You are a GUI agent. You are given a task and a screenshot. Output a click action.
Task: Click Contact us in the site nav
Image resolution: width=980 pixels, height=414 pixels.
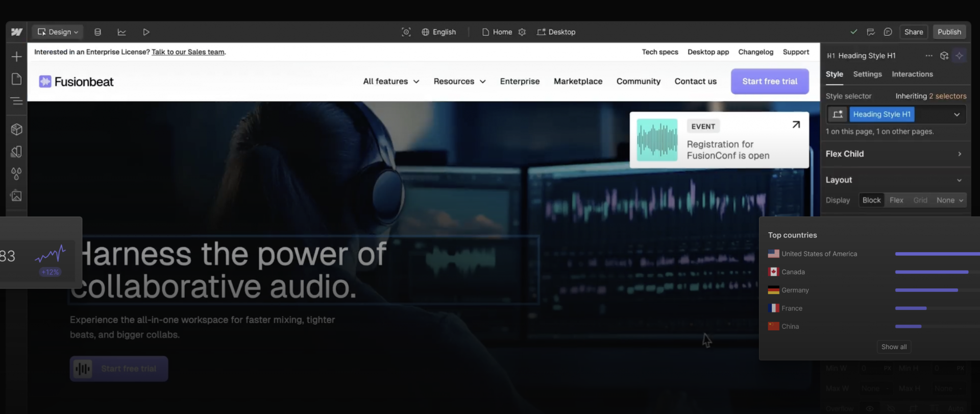(695, 82)
